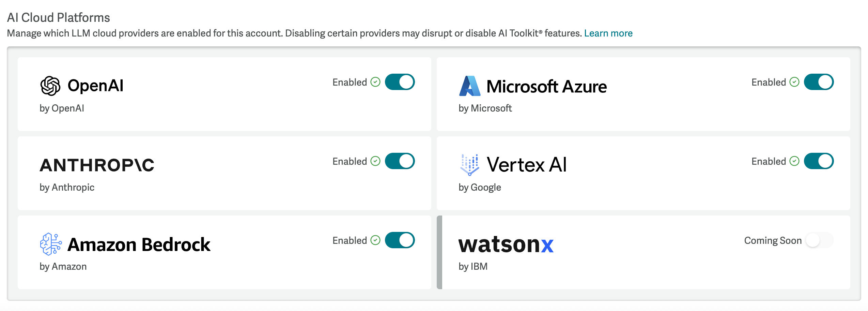868x311 pixels.
Task: Click the Anthropic wordmark logo
Action: (97, 166)
